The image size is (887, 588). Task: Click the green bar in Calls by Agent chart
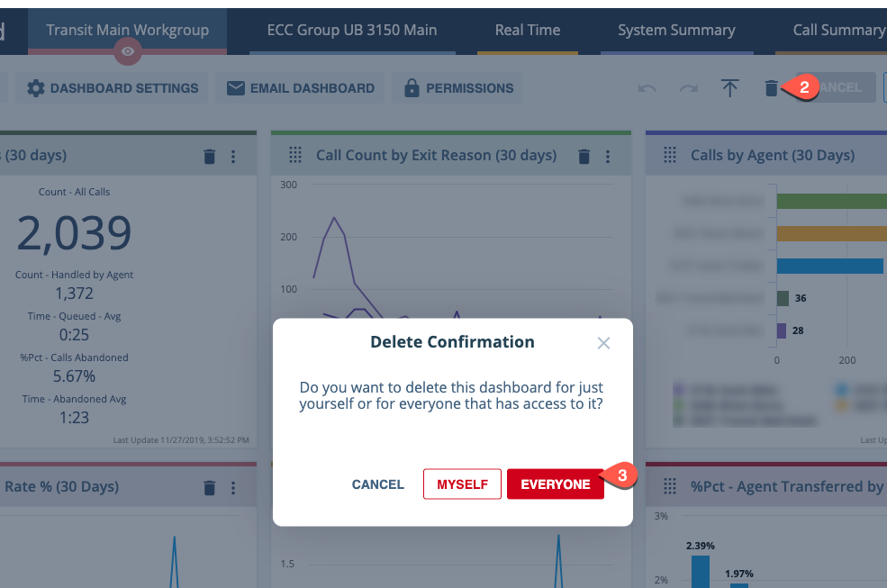pyautogui.click(x=831, y=201)
